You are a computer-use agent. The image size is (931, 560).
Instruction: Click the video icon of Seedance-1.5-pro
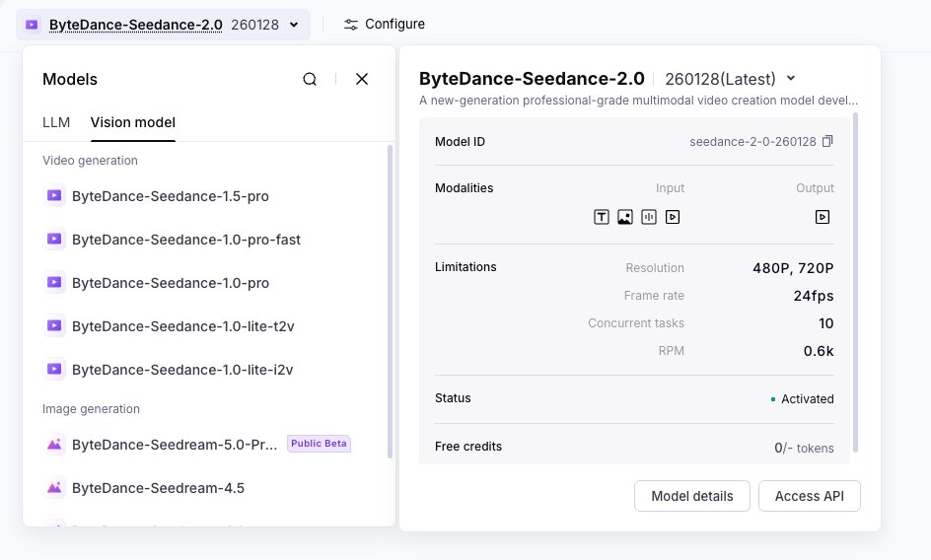click(x=54, y=195)
